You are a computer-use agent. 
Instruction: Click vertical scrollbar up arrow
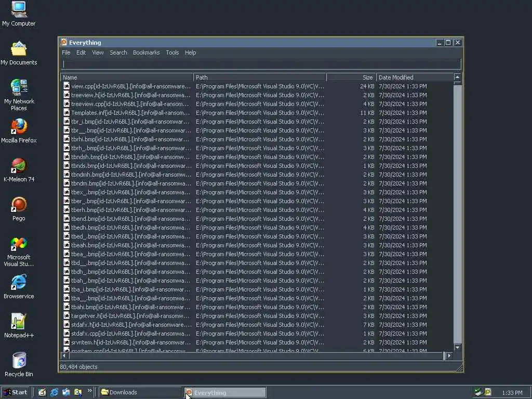458,77
